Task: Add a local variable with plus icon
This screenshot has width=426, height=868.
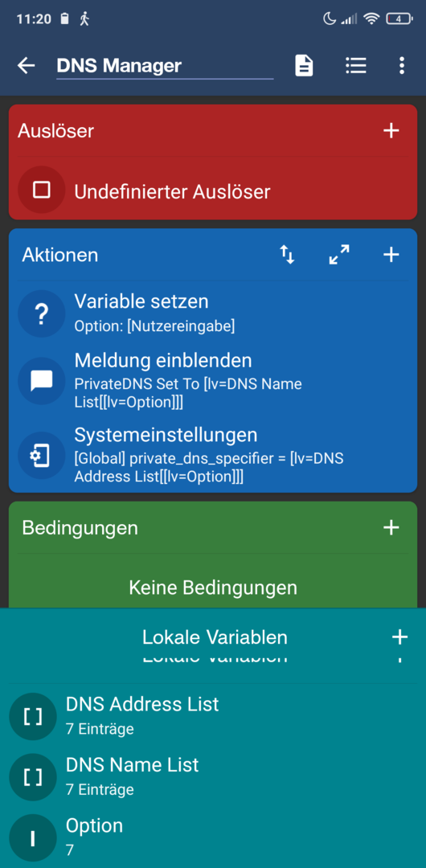Action: 399,637
